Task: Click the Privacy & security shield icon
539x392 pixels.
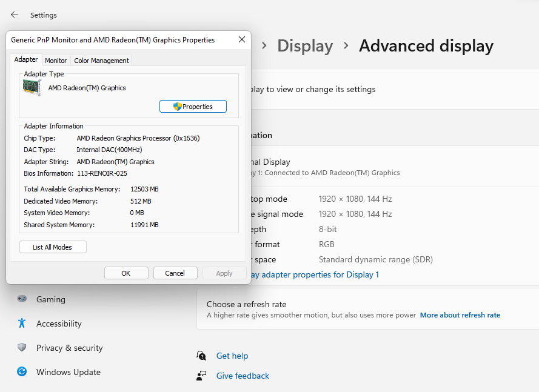Action: click(22, 347)
